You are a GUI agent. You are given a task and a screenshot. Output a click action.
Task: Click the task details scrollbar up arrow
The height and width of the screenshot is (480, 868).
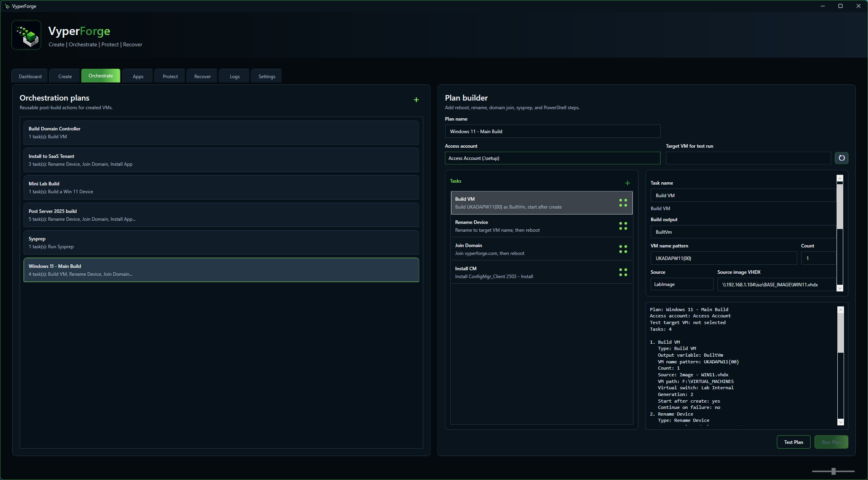pyautogui.click(x=840, y=178)
